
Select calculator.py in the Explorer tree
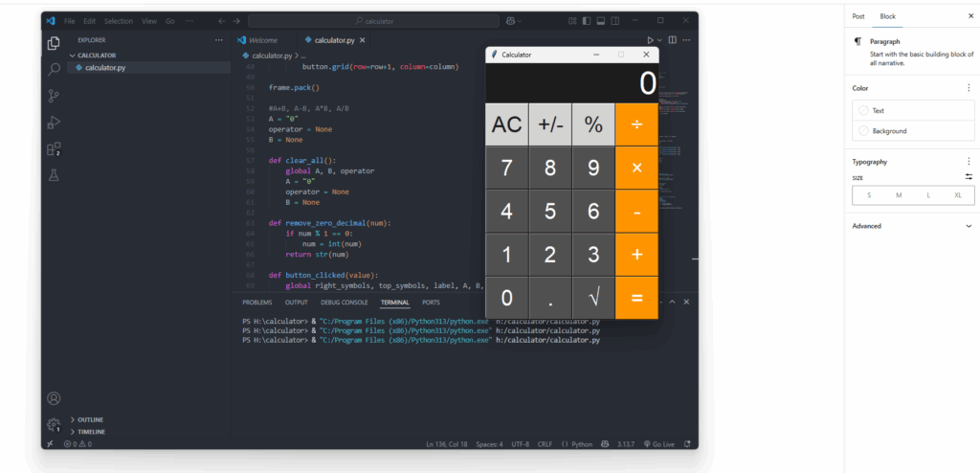[104, 68]
